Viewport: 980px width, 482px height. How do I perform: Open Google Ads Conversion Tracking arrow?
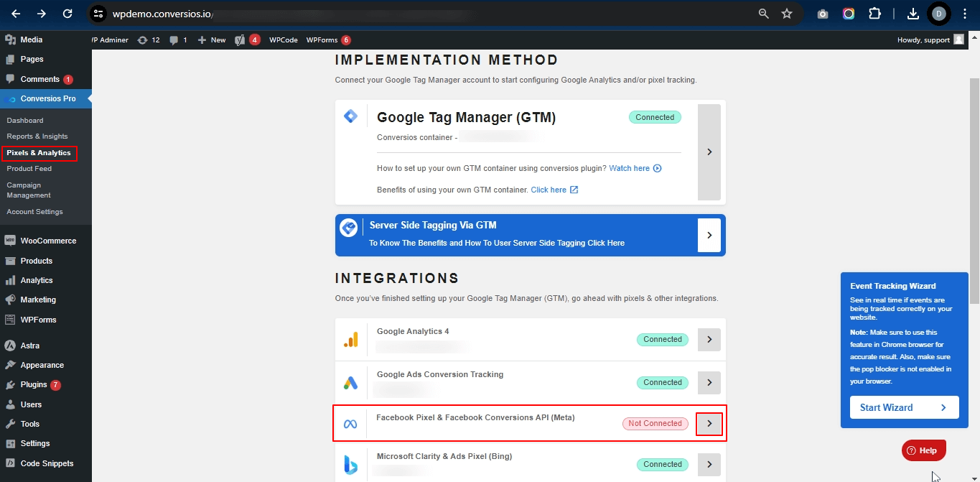709,383
